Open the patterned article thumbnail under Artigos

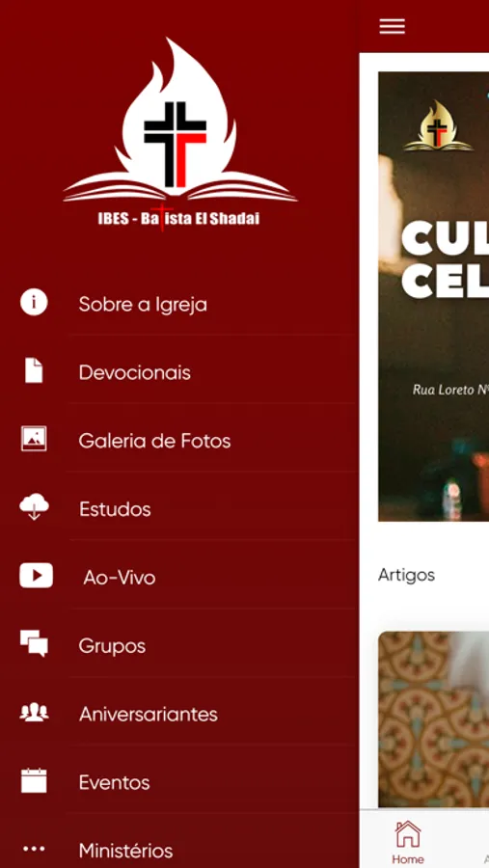coord(434,719)
